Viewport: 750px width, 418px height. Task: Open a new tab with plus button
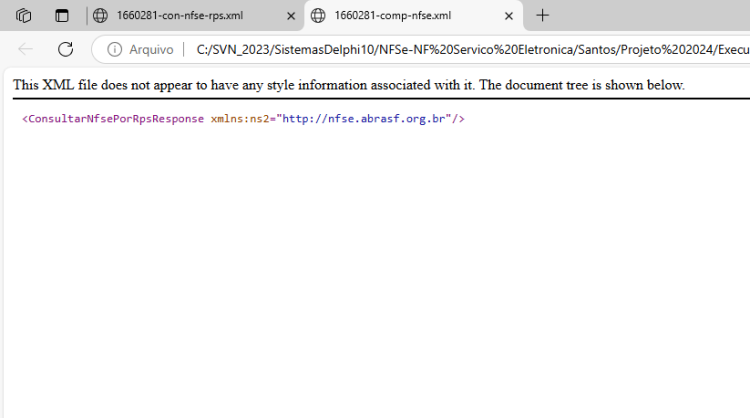click(x=542, y=16)
